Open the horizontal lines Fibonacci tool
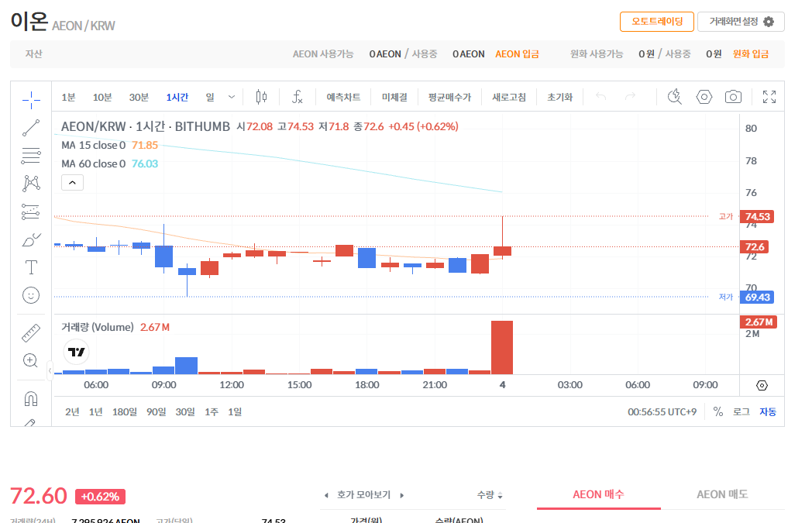This screenshot has height=523, width=812. tap(31, 155)
